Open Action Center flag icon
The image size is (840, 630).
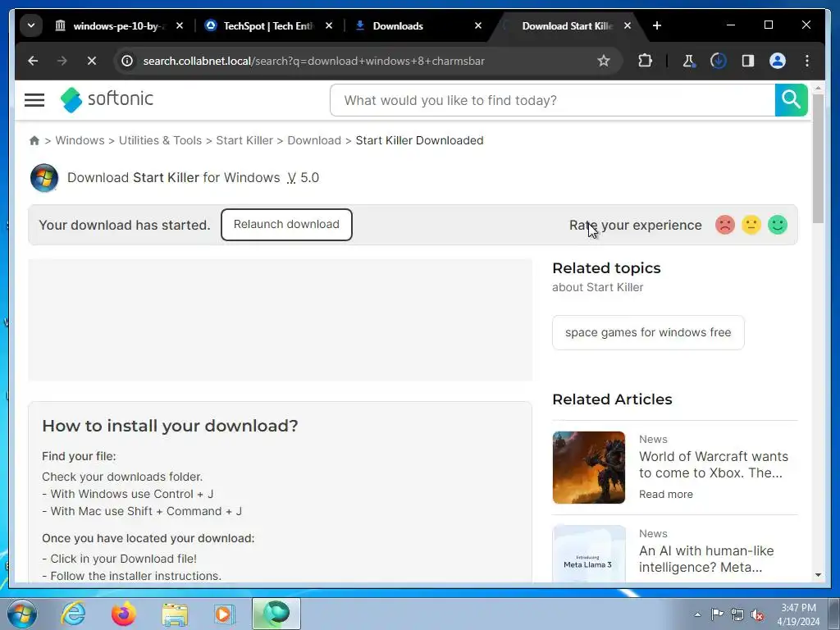pyautogui.click(x=717, y=614)
